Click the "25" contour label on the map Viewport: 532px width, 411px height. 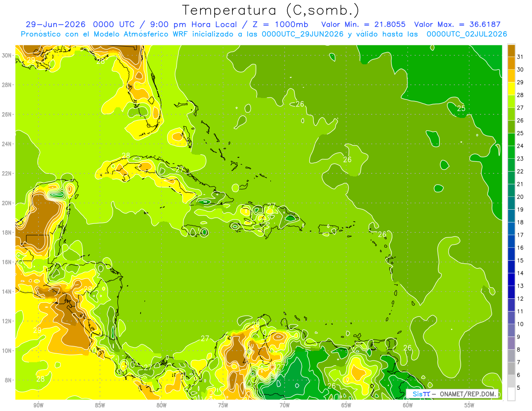[461, 108]
